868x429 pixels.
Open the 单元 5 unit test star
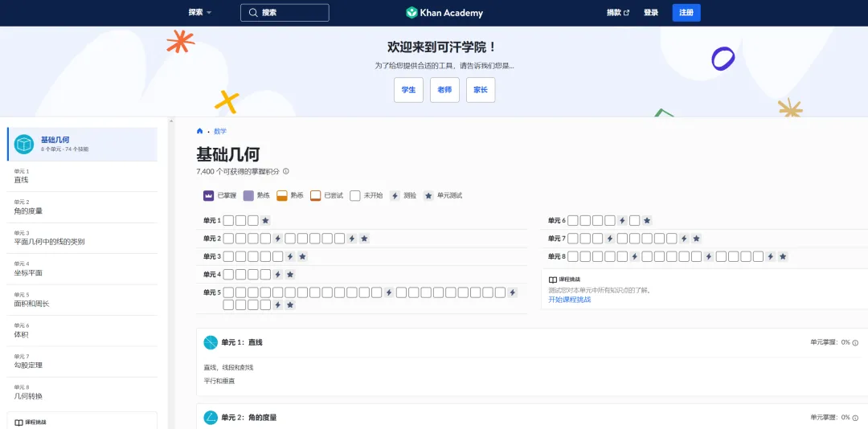(x=290, y=305)
